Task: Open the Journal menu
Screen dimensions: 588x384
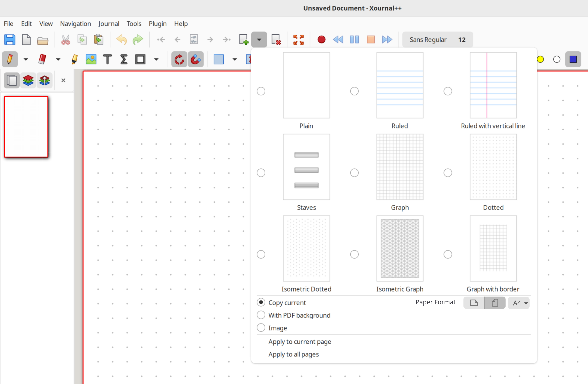Action: point(109,24)
